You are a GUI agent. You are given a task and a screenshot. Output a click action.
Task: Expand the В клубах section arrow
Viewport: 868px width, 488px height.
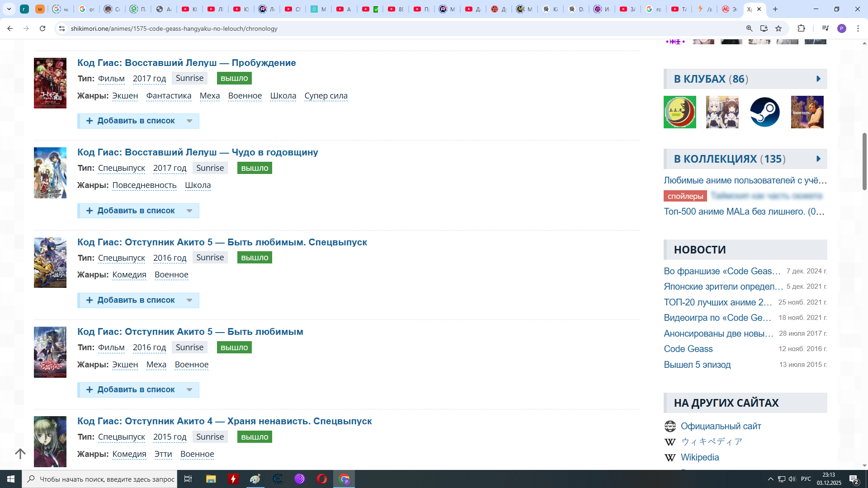tap(818, 79)
